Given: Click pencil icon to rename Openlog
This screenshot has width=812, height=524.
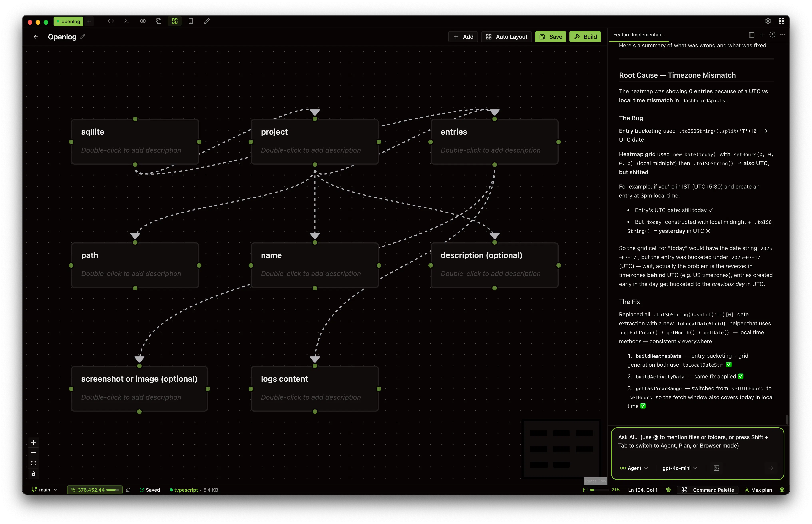Looking at the screenshot, I should pos(83,37).
